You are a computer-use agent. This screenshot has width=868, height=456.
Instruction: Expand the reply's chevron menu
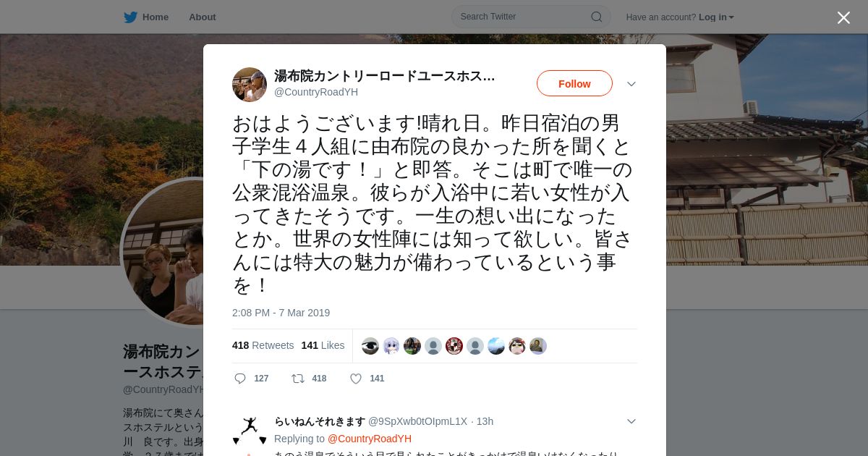pos(631,421)
